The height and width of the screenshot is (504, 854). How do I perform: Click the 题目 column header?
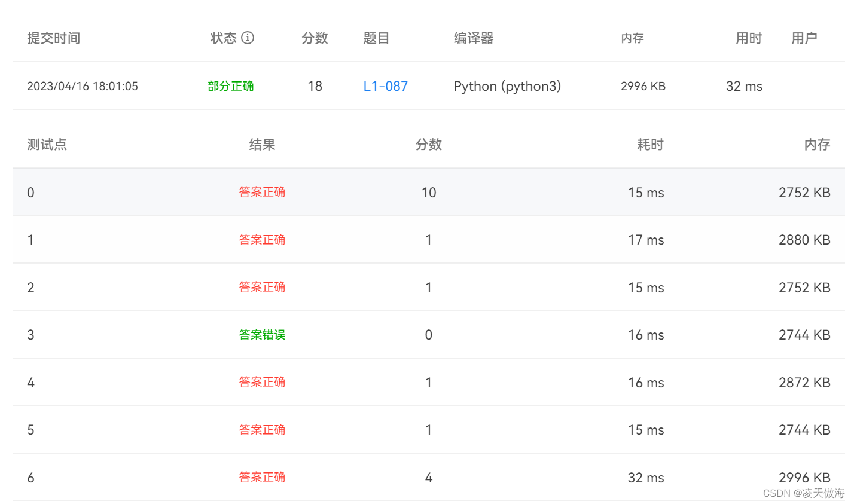point(377,38)
